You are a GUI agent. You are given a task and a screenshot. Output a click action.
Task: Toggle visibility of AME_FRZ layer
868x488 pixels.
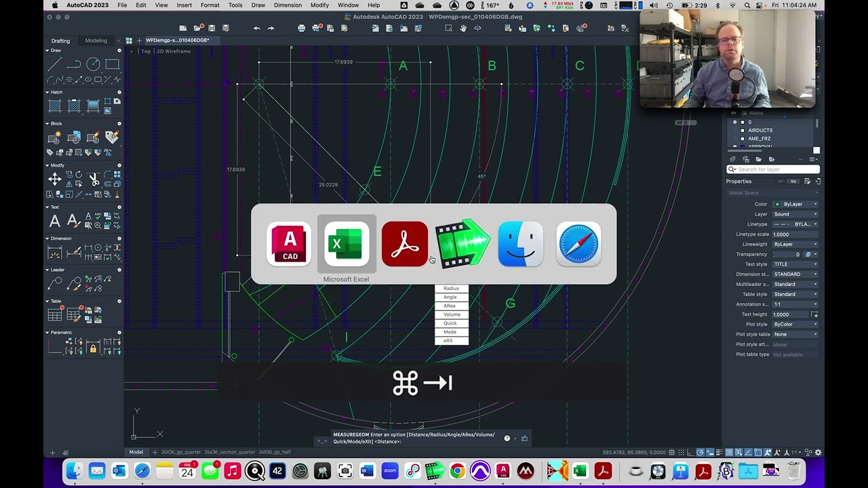[x=734, y=138]
